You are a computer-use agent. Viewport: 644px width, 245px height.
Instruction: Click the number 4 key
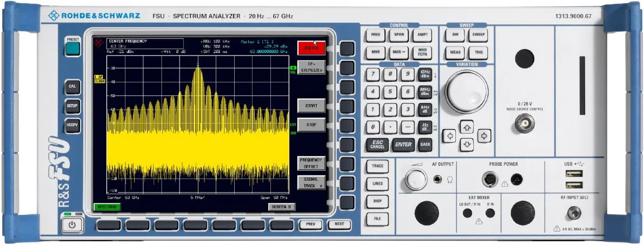tap(373, 92)
